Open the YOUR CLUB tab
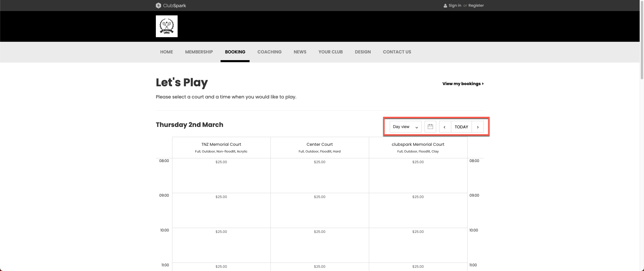 pyautogui.click(x=331, y=52)
